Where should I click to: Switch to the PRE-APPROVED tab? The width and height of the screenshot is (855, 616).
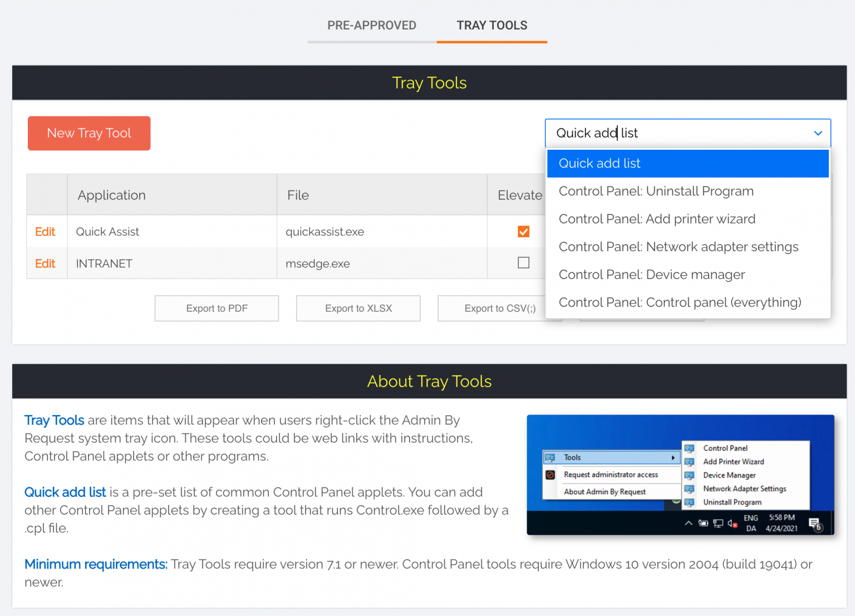pos(371,25)
